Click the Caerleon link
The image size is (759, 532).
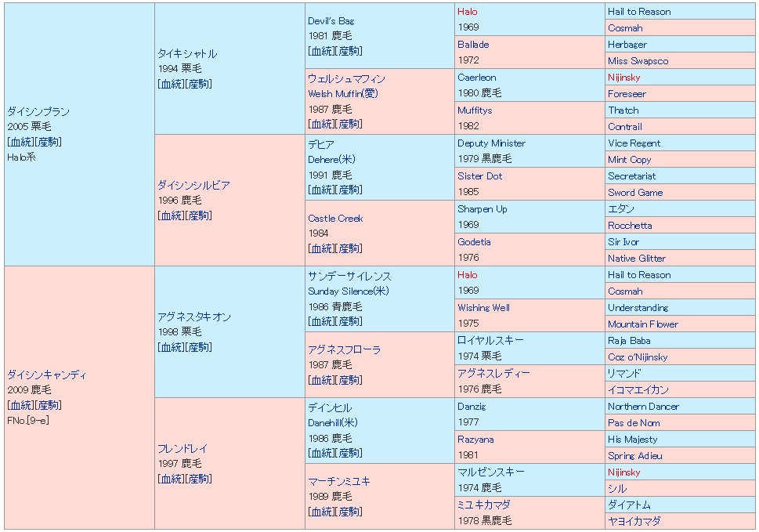[476, 78]
